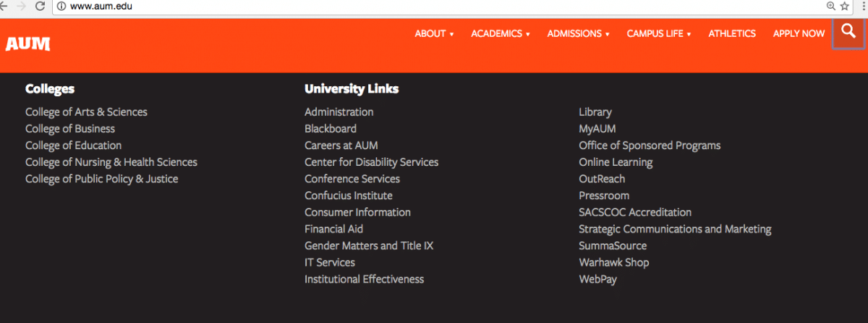Viewport: 868px width, 323px height.
Task: Open the CAMPUS LIFE menu
Action: click(659, 33)
